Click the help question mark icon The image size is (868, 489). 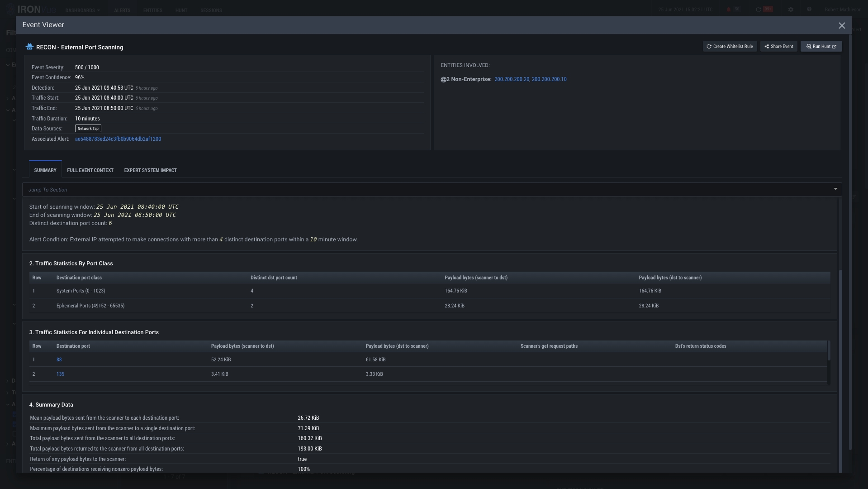click(x=809, y=10)
